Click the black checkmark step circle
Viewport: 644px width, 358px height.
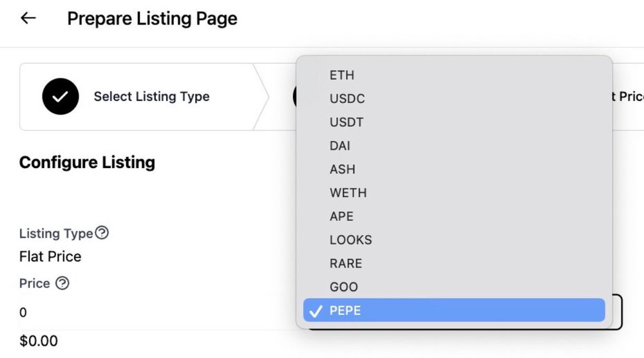(61, 97)
